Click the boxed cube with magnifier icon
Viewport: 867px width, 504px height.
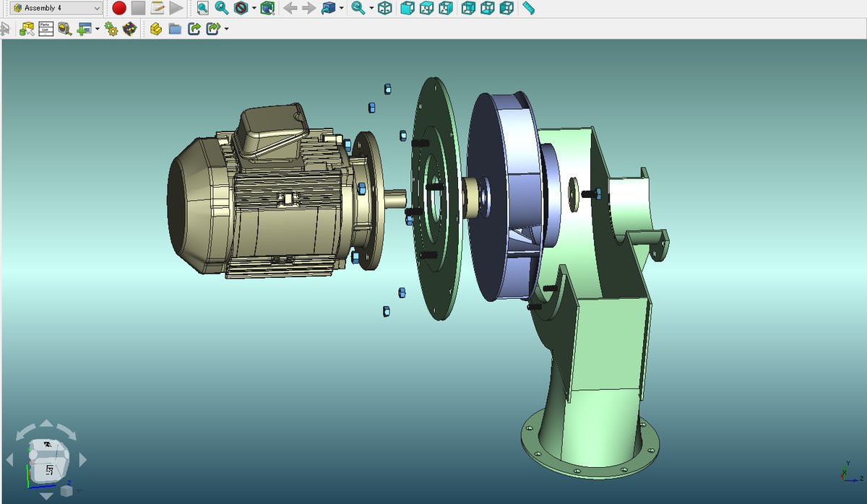click(x=268, y=8)
